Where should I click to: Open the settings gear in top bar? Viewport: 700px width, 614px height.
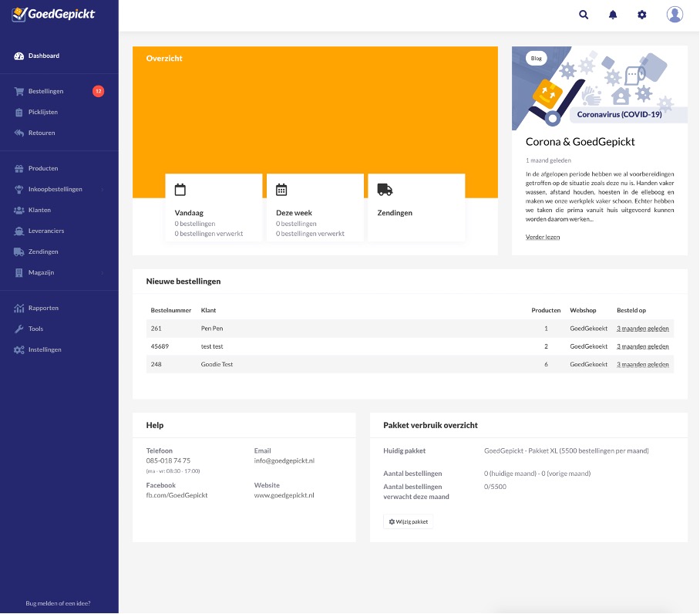[641, 15]
